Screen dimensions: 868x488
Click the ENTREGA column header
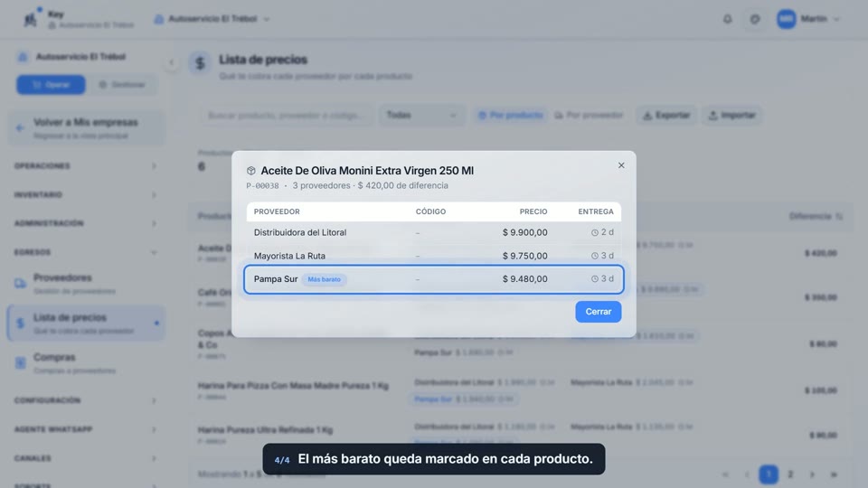coord(596,211)
